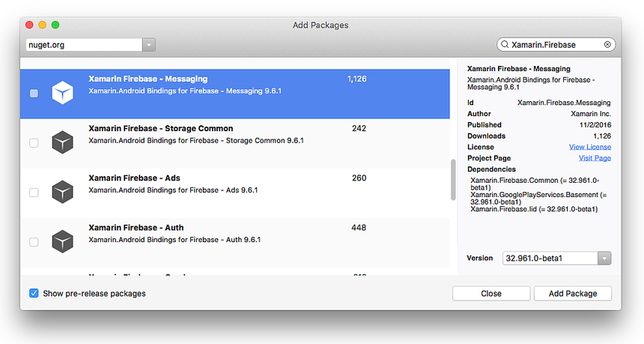Check the Xamarin Firebase Ads checkbox
644x344 pixels.
pyautogui.click(x=34, y=193)
